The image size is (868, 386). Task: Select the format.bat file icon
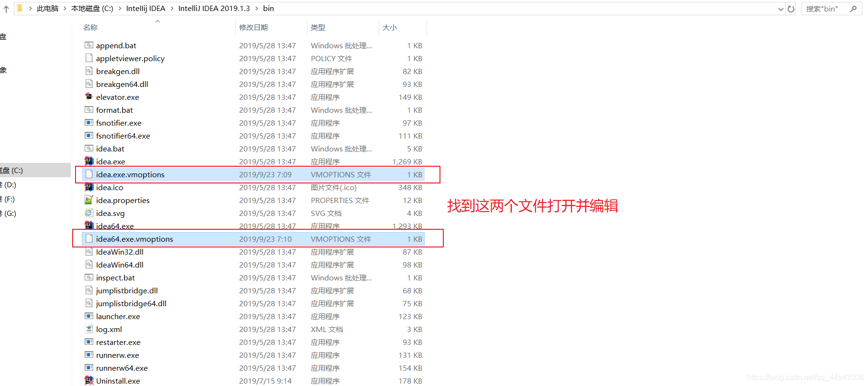pyautogui.click(x=89, y=110)
